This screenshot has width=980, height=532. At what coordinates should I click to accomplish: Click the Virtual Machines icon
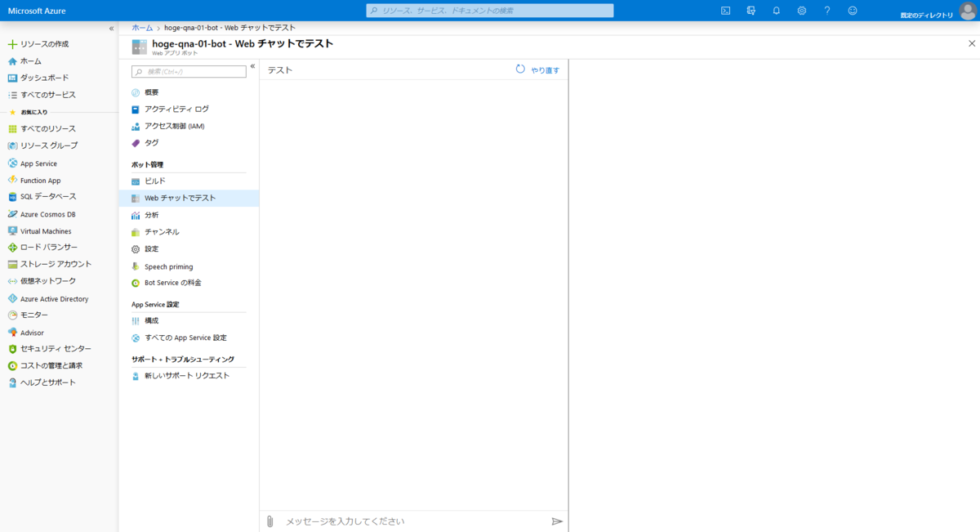(x=12, y=231)
